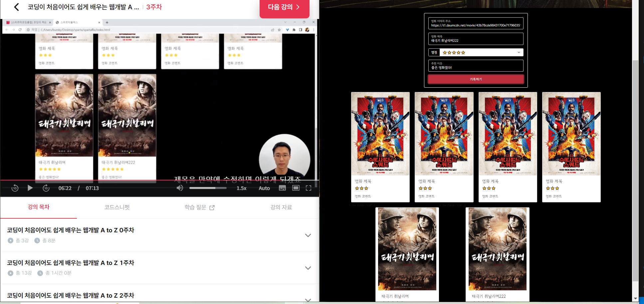Screen dimensions: 644x304
Task: Click the 06:22 current time display
Action: click(x=65, y=188)
